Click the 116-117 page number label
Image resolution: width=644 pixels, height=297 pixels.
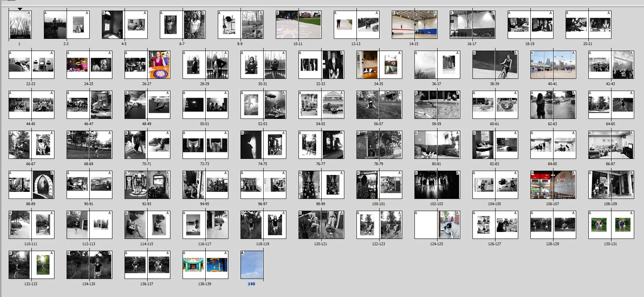pyautogui.click(x=205, y=244)
